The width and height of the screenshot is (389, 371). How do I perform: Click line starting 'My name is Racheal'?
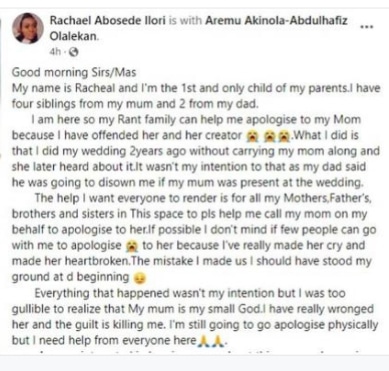coord(196,88)
